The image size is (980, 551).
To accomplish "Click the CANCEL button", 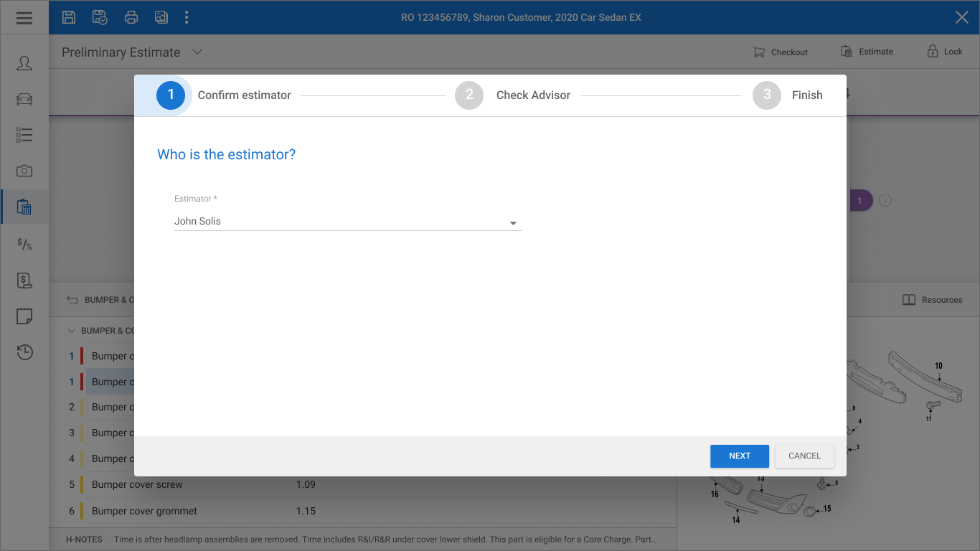I will coord(804,456).
